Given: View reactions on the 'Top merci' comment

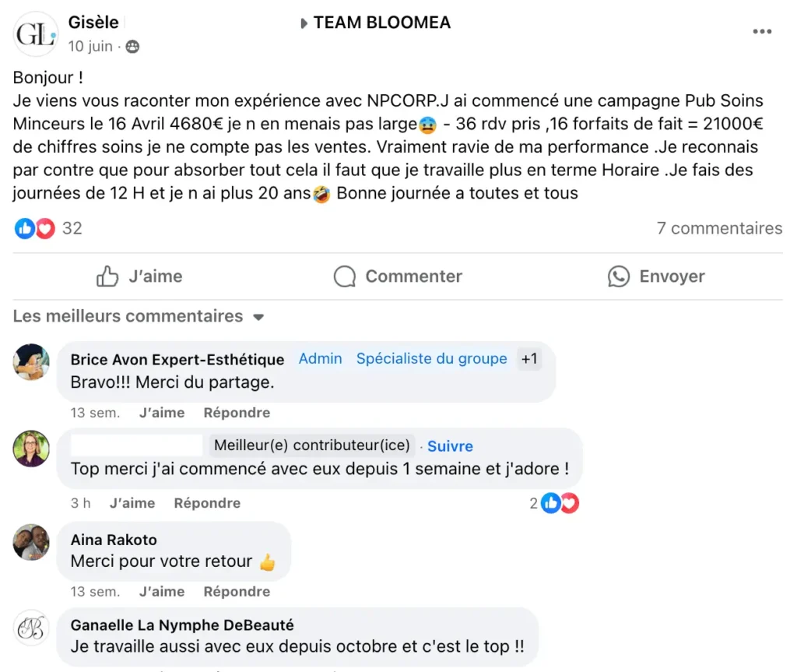Looking at the screenshot, I should pos(560,503).
